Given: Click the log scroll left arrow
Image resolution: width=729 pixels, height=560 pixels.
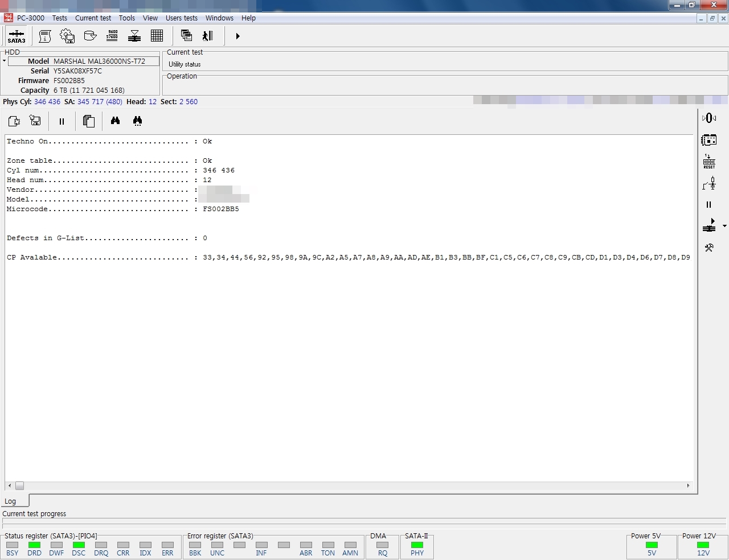Looking at the screenshot, I should point(9,485).
